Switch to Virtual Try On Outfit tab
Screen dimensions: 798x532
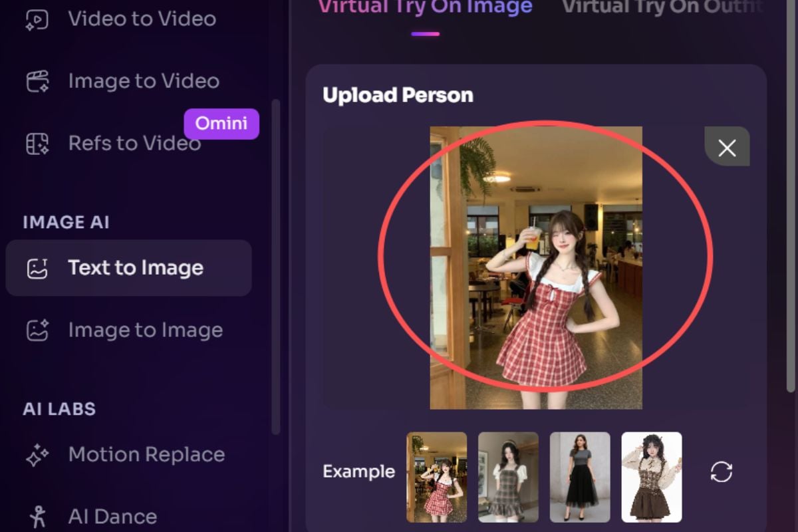point(662,8)
